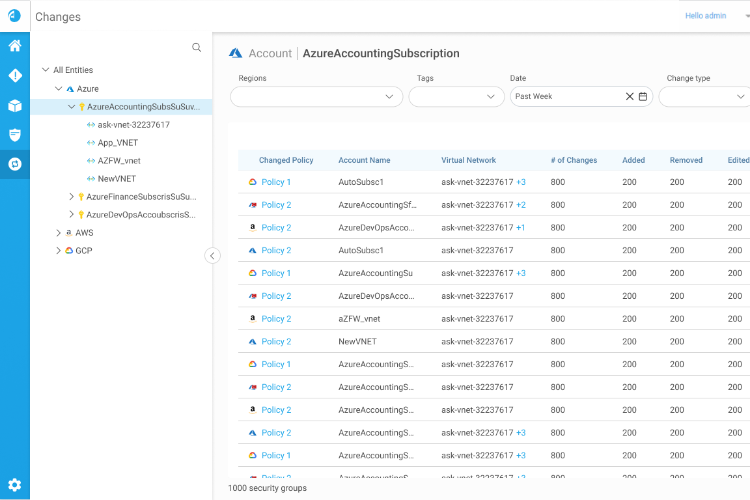Screen dimensions: 750x500
Task: Open Policy 1 link in AzureAccountingSu row
Action: tap(276, 273)
